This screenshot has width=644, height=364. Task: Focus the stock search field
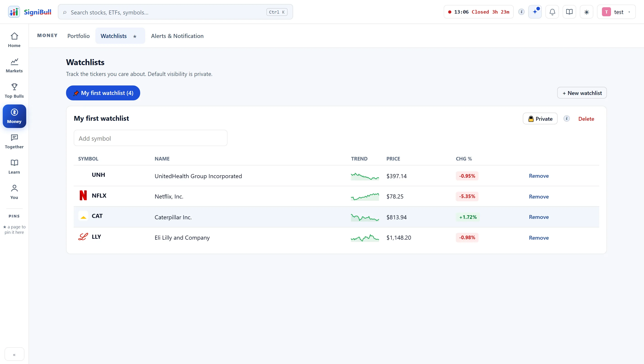click(175, 12)
